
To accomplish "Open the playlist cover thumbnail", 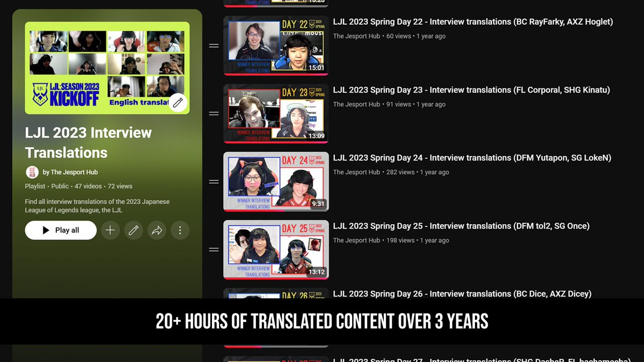I will (107, 68).
